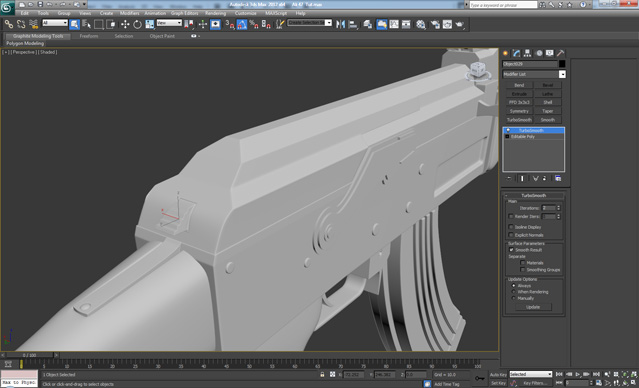Open the Modifiers menu
Screen dimensions: 639x388
tap(130, 13)
